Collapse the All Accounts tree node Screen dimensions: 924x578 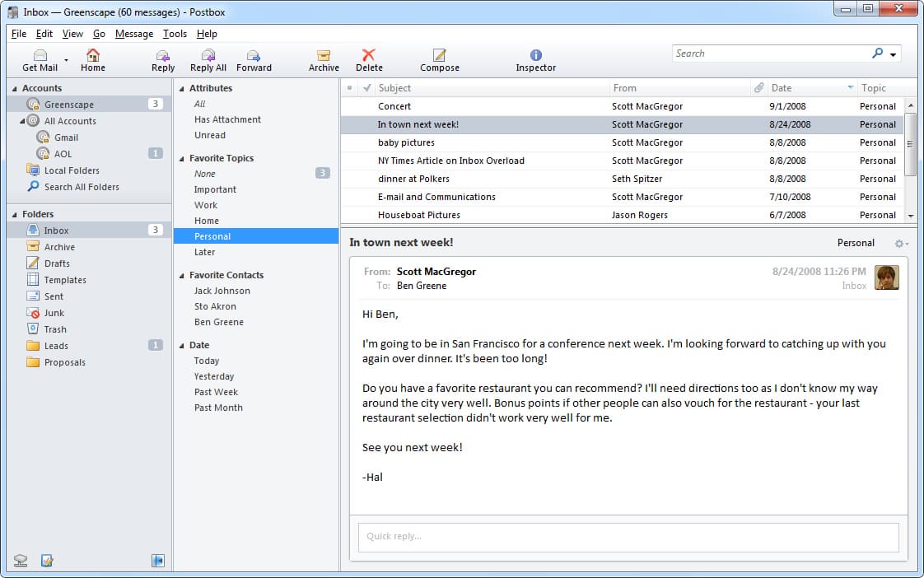click(22, 121)
